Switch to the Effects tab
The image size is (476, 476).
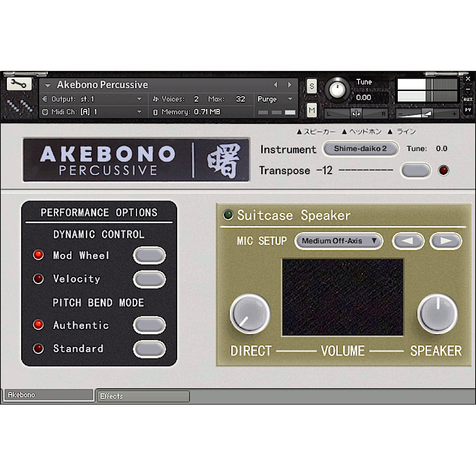[x=143, y=396]
